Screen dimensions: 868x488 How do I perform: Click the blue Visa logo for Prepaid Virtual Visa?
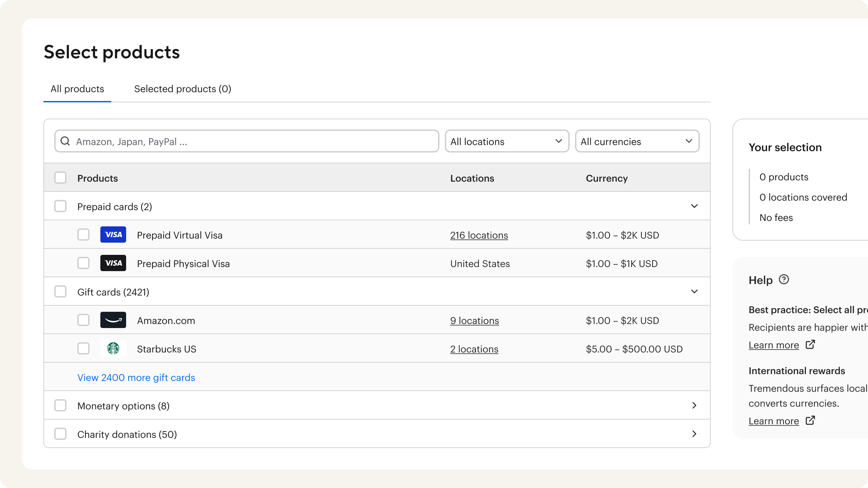tap(113, 235)
